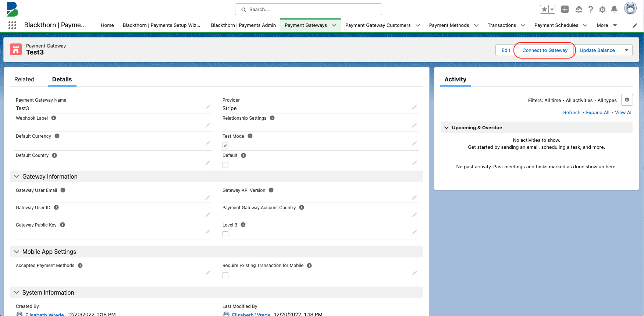
Task: Toggle the Default checkbox
Action: tap(225, 165)
